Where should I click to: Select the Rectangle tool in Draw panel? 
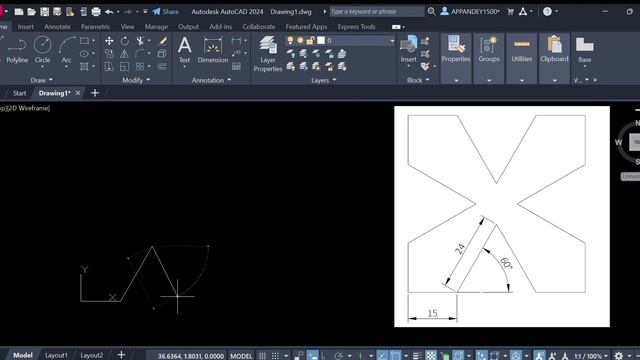coord(84,41)
